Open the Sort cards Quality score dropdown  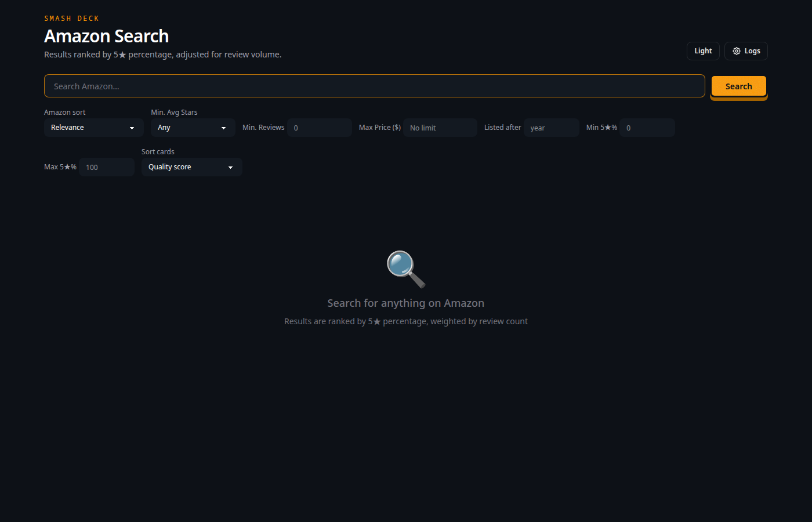192,167
